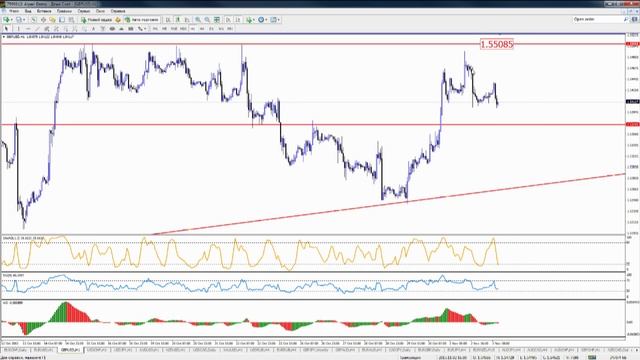Switch timeframe to M5

pos(164,29)
